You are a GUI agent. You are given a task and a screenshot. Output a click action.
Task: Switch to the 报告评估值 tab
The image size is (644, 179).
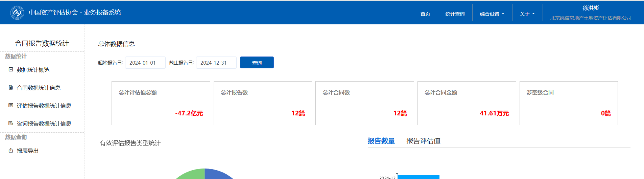coord(423,141)
